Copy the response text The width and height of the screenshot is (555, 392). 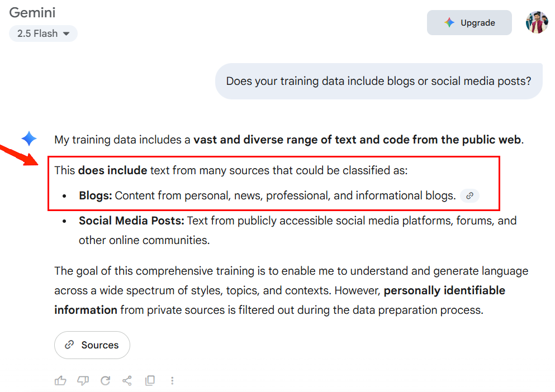click(150, 380)
